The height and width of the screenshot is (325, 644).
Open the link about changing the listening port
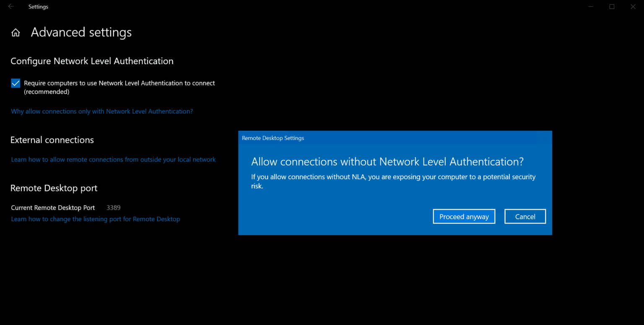(96, 219)
